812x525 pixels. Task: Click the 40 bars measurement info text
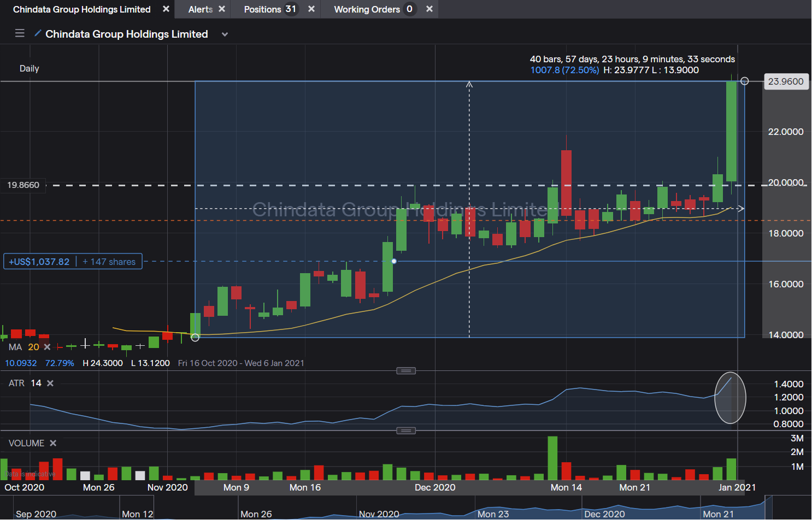[x=632, y=59]
